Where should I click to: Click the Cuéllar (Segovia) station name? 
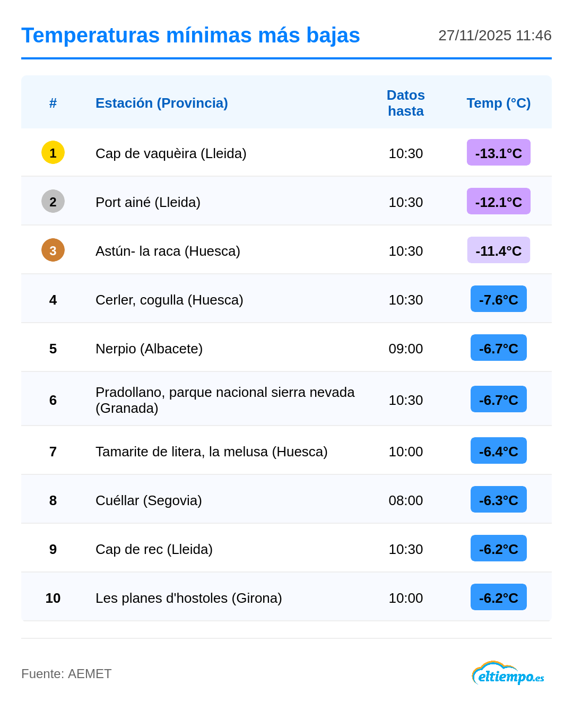click(x=149, y=500)
